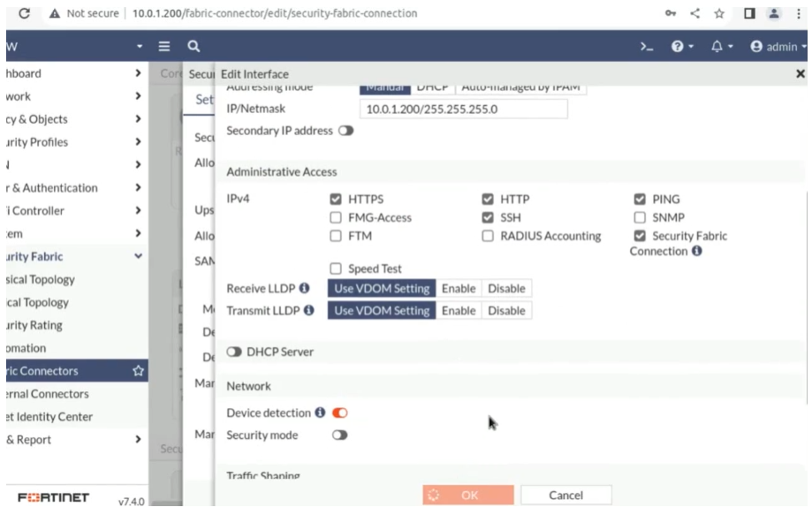812x530 pixels.
Task: Uncheck the PING checkbox
Action: tap(640, 200)
